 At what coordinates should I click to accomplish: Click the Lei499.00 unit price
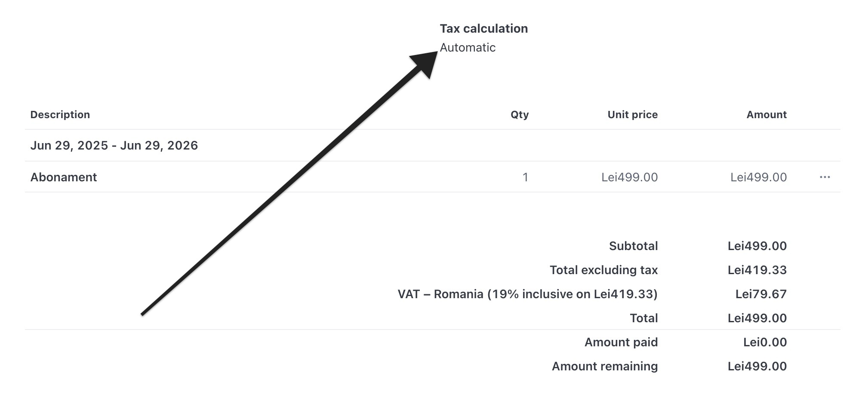[629, 177]
